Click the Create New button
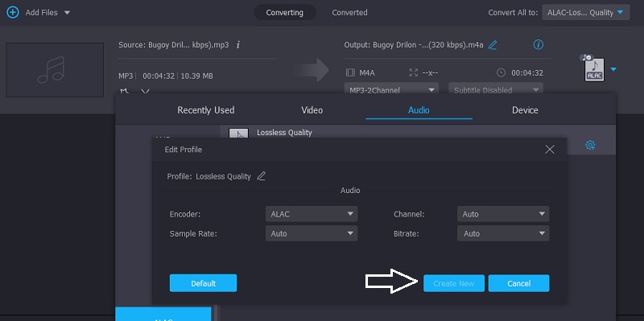 pyautogui.click(x=454, y=283)
